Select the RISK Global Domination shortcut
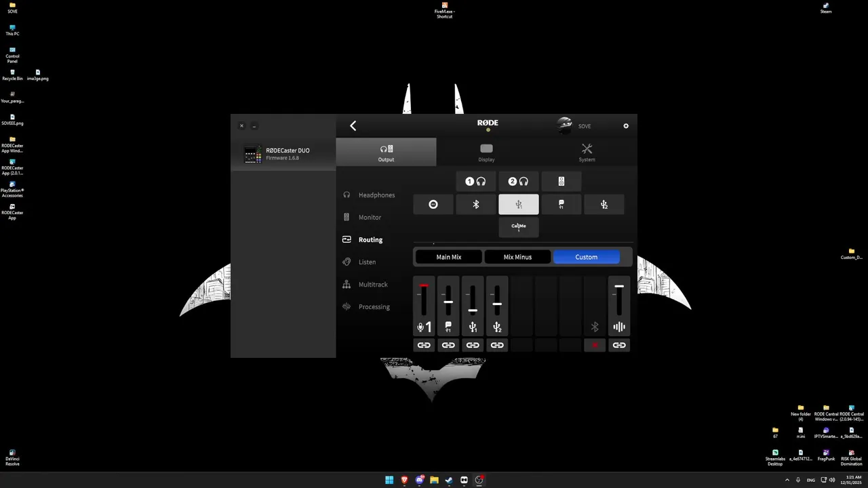Screen dimensions: 868x488 point(851,457)
